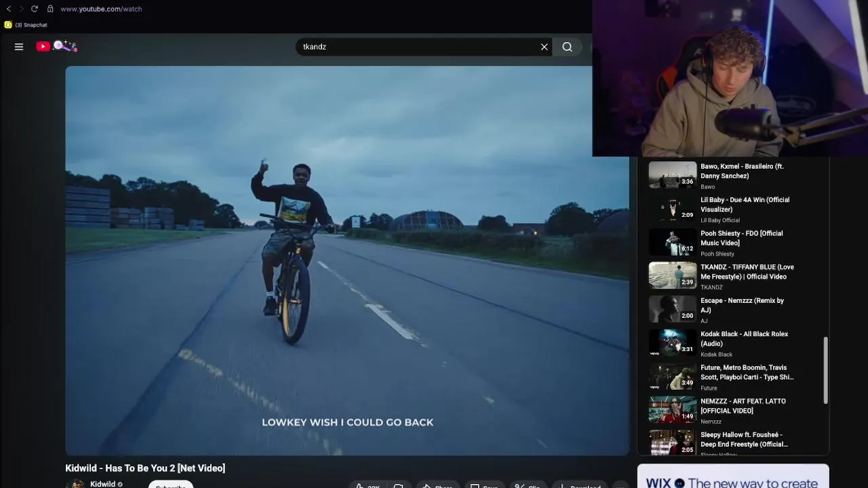
Task: Pause the Kidwild video by clicking the player
Action: [x=347, y=260]
